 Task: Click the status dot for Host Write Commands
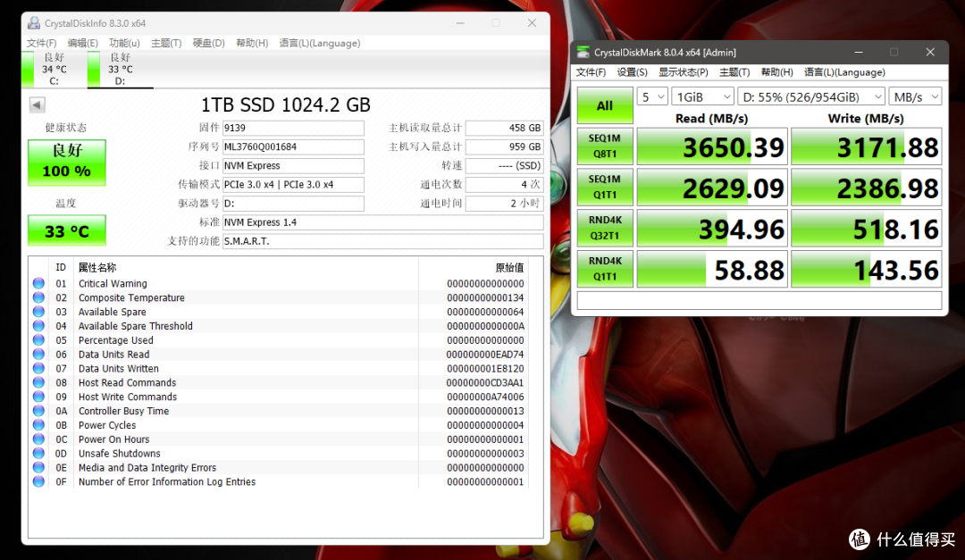coord(38,397)
